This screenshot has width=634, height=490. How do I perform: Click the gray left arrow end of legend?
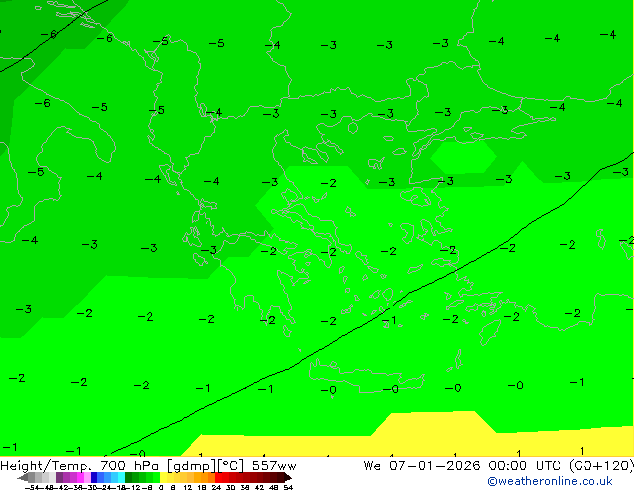pos(23,477)
